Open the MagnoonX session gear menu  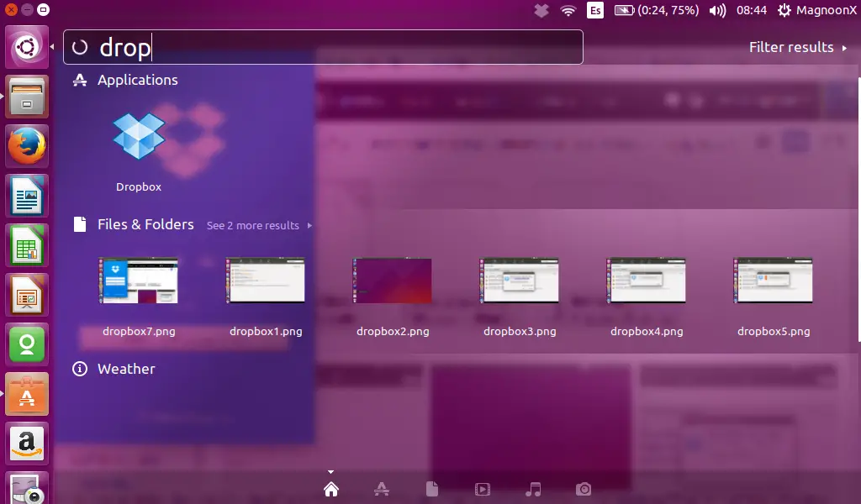coord(816,10)
